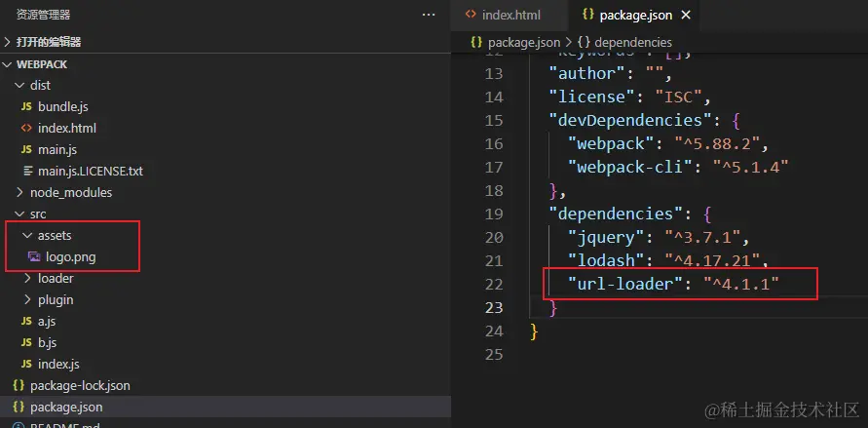Expand the plugin folder
Viewport: 868px width, 428px height.
tap(27, 299)
